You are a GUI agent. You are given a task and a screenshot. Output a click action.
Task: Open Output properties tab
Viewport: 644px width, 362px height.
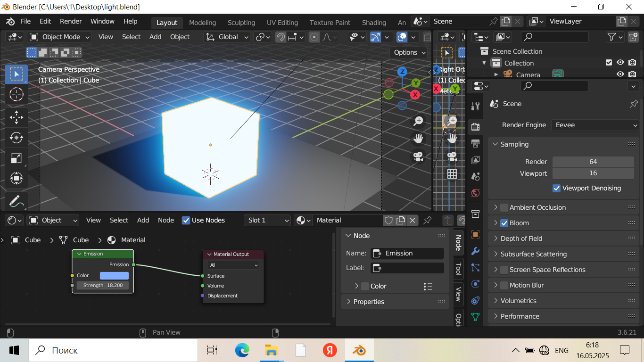click(475, 143)
